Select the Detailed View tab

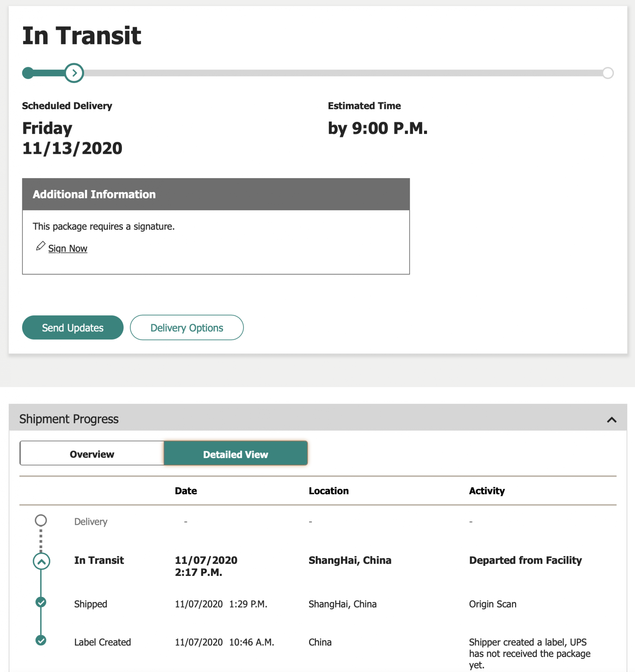point(236,454)
